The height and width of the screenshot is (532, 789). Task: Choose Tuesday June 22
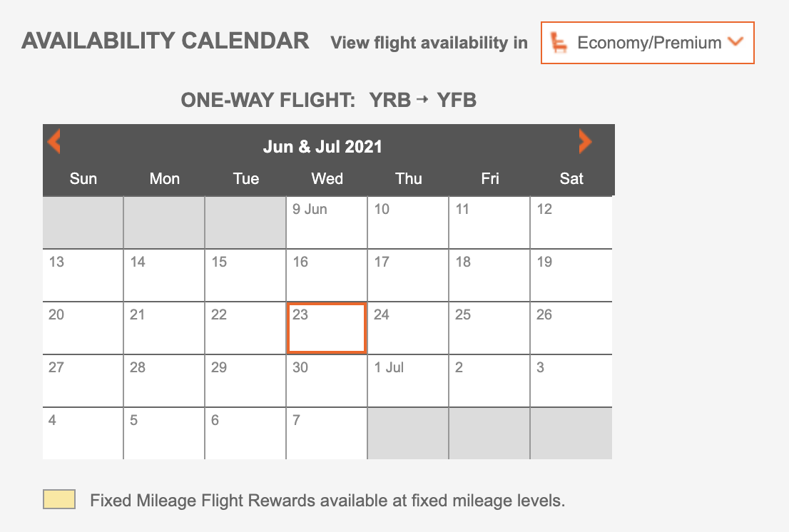(245, 328)
